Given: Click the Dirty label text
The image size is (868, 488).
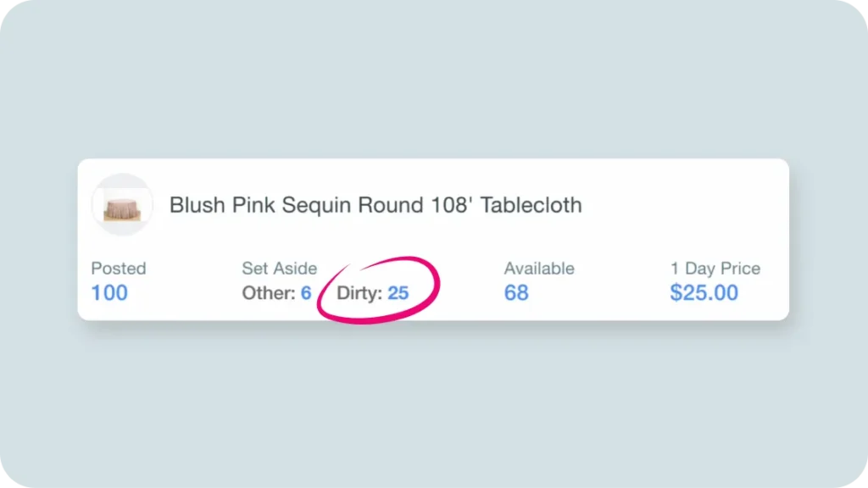Looking at the screenshot, I should pyautogui.click(x=359, y=293).
